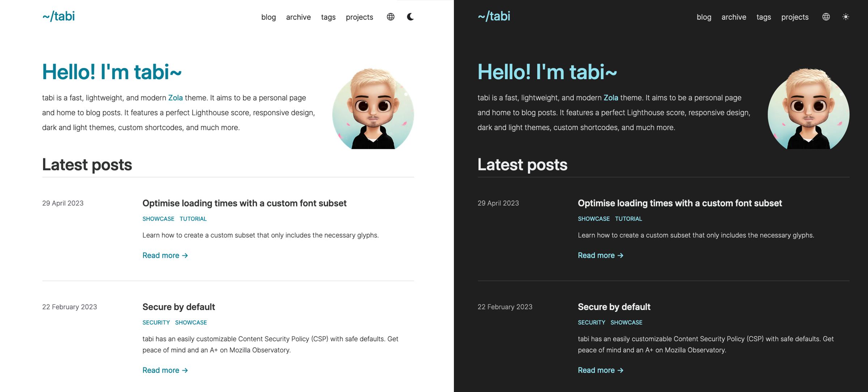Click the globe language icon in dark theme
The image size is (868, 392).
pos(826,17)
